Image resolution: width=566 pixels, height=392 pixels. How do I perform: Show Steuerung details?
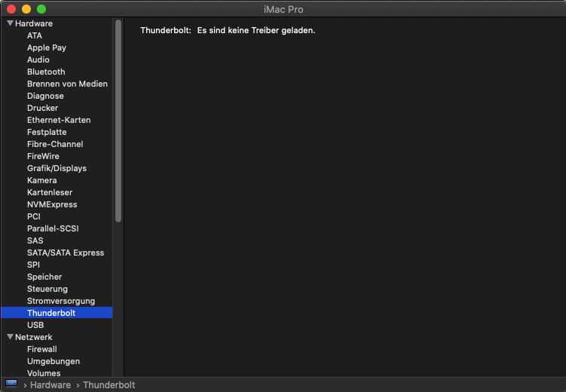[x=47, y=289]
